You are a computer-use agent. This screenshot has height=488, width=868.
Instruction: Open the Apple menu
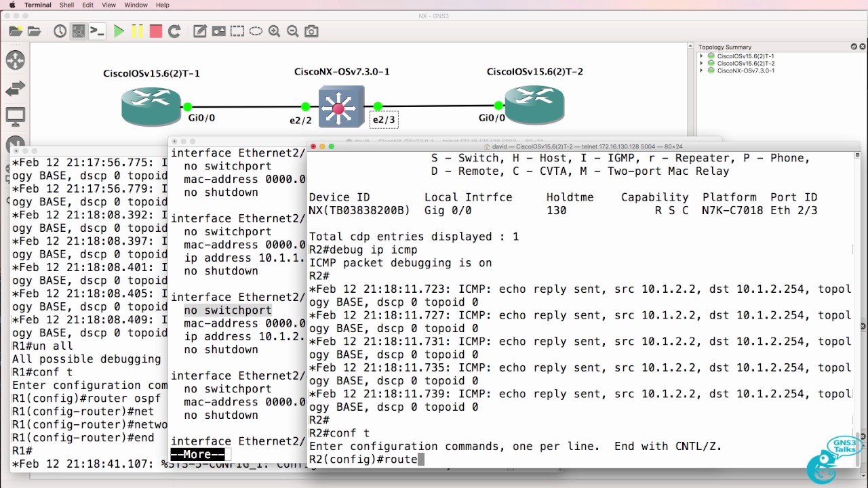[x=12, y=5]
